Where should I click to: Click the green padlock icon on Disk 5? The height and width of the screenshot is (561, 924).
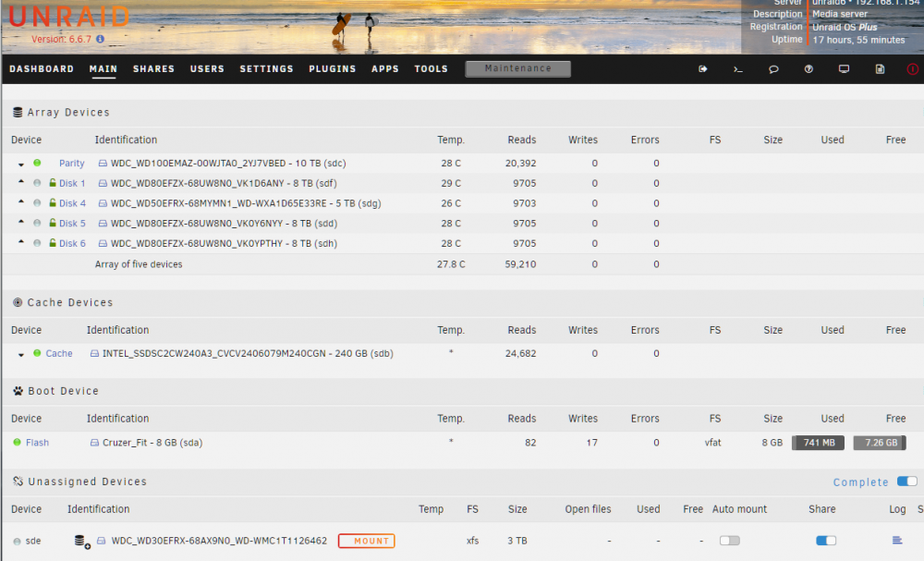tap(53, 223)
